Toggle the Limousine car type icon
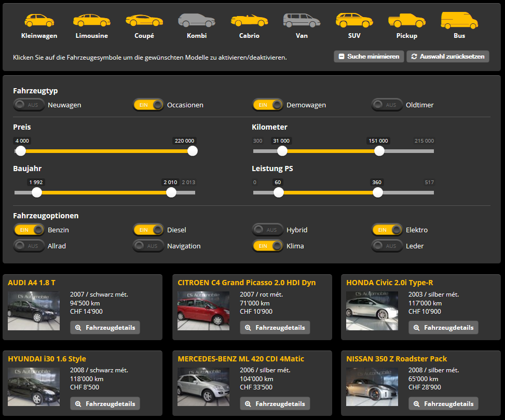 91,21
